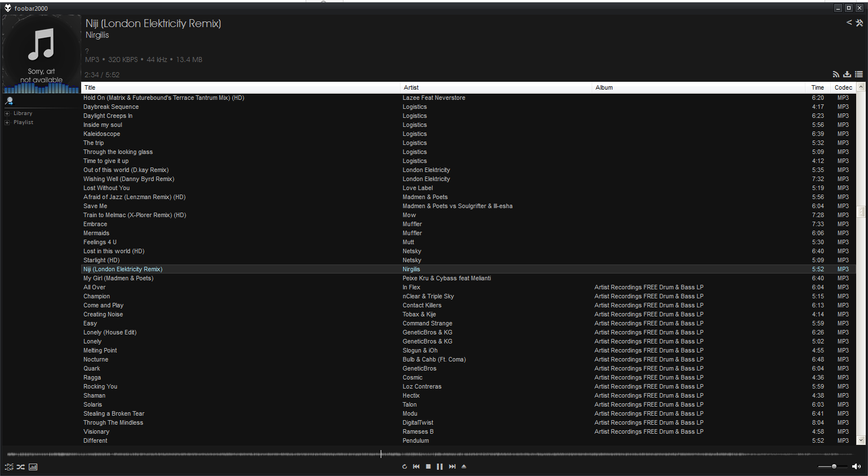Skip to previous track

click(416, 466)
